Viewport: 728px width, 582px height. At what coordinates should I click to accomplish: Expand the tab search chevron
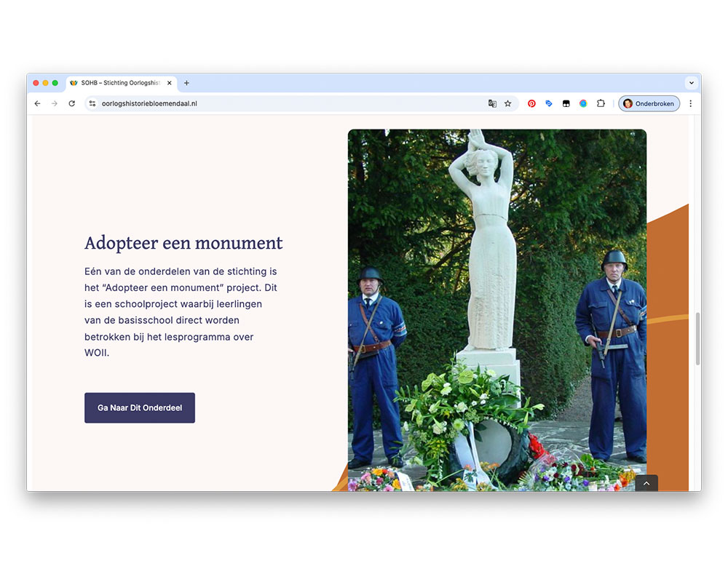point(691,83)
